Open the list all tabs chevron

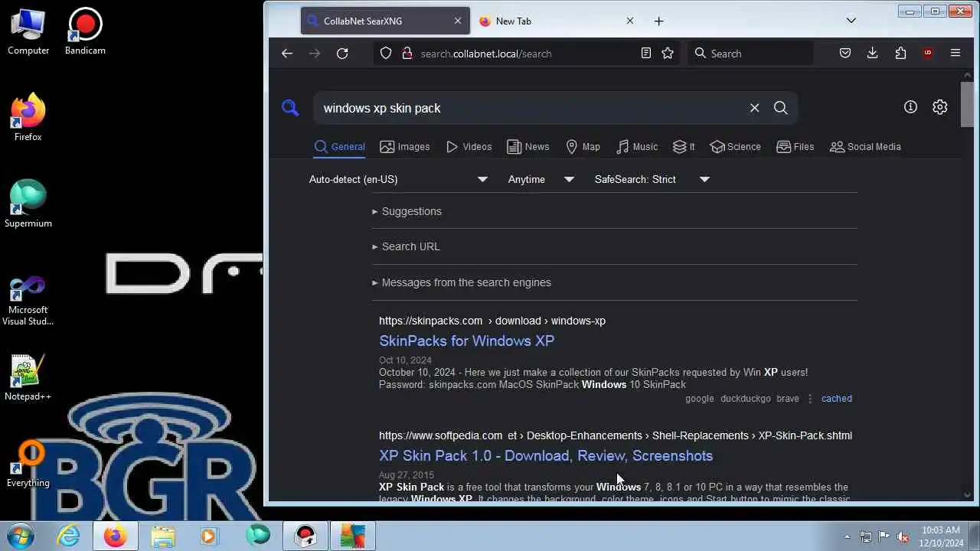pyautogui.click(x=851, y=21)
